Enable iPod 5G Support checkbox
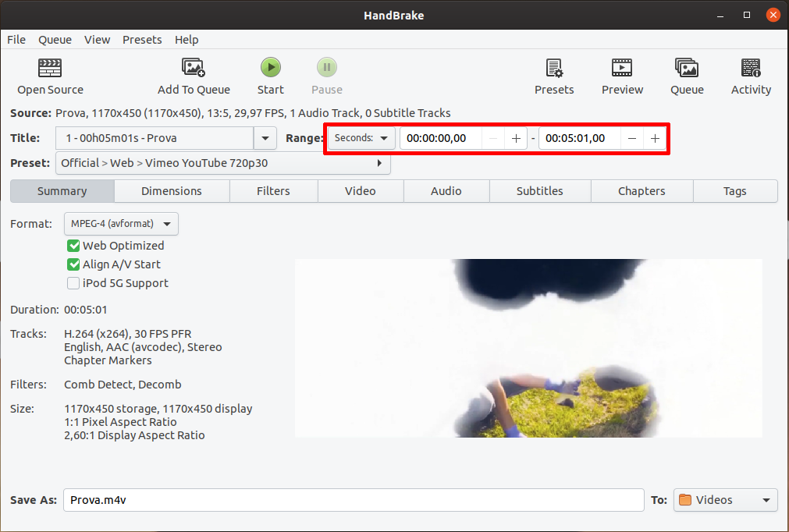 [74, 283]
